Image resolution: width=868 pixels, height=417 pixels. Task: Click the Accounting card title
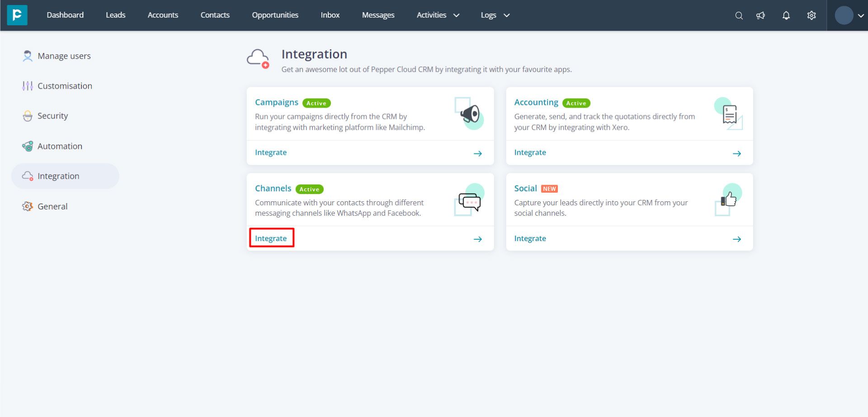(x=536, y=102)
